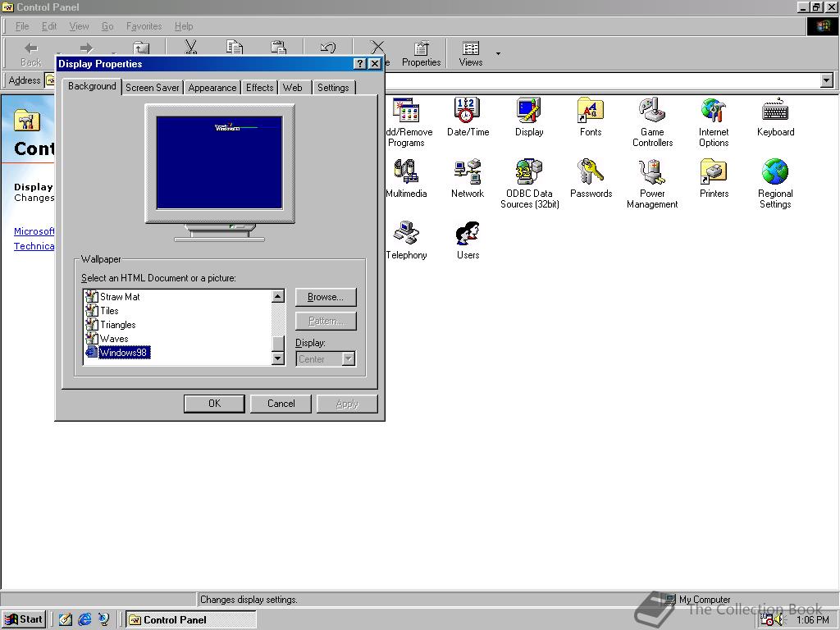Viewport: 840px width, 630px height.
Task: Open the Internet Options icon
Action: point(714,122)
